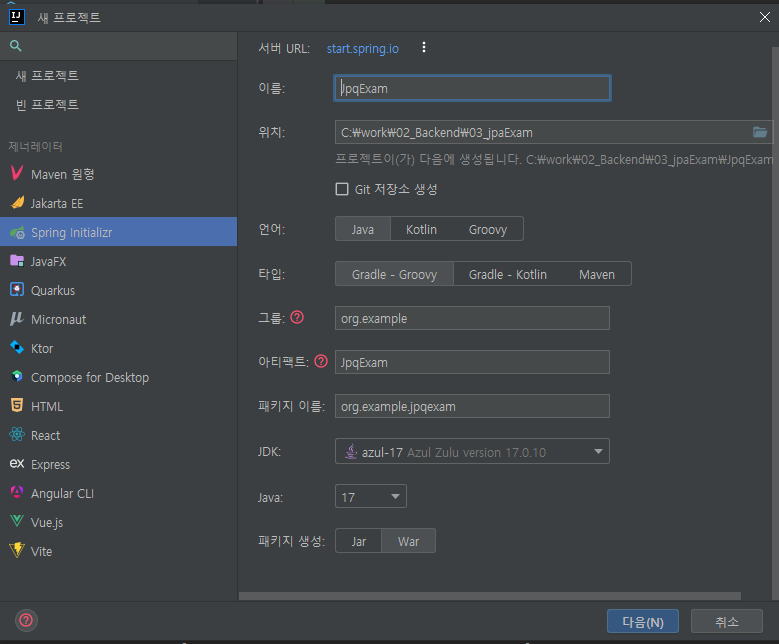Screen dimensions: 779x644
Task: Click the horizontal scrollbar at bottom
Action: [490, 596]
